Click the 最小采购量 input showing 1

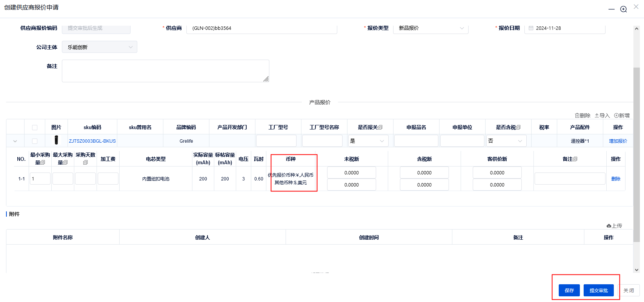tap(40, 179)
